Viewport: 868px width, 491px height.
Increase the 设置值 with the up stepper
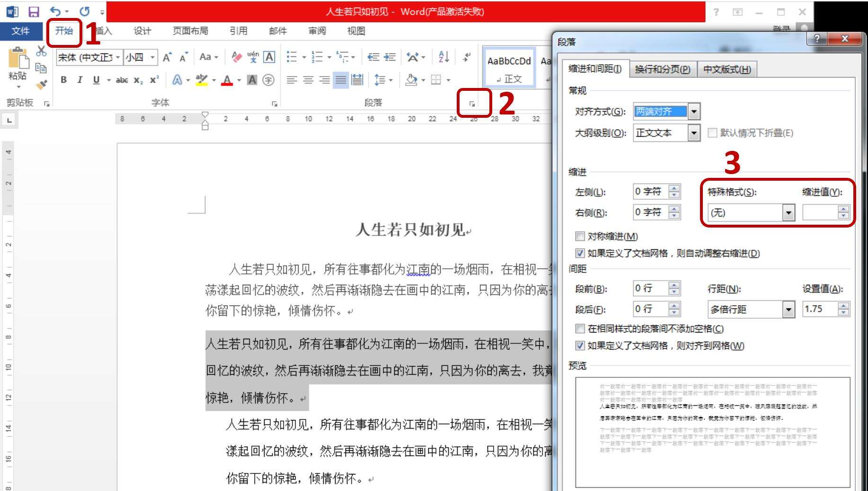click(x=842, y=306)
